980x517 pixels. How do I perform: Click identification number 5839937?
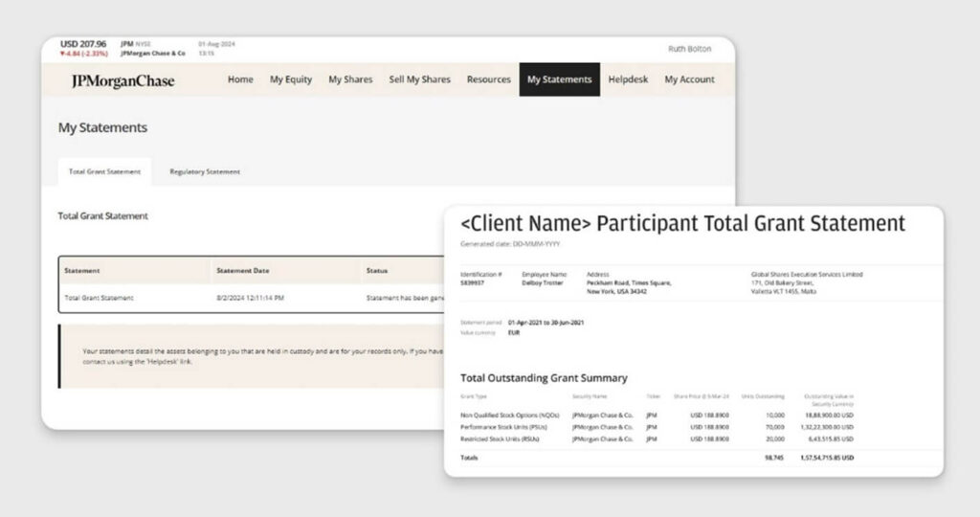click(472, 283)
